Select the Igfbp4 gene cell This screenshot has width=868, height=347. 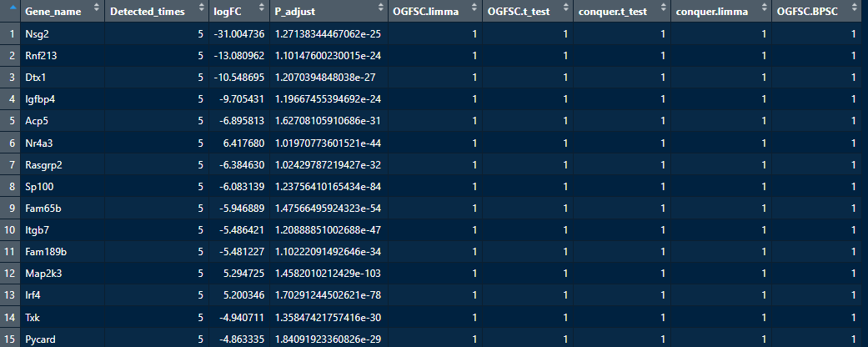coord(62,99)
